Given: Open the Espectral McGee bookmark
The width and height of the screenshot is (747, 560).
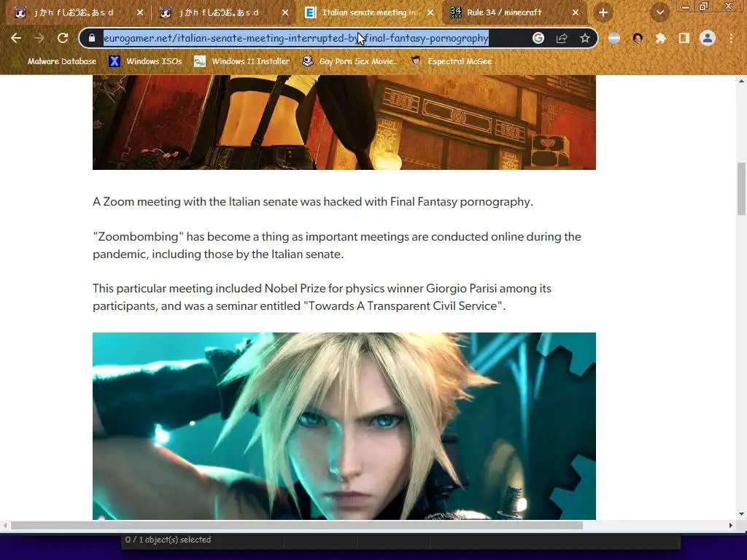Looking at the screenshot, I should (x=451, y=61).
